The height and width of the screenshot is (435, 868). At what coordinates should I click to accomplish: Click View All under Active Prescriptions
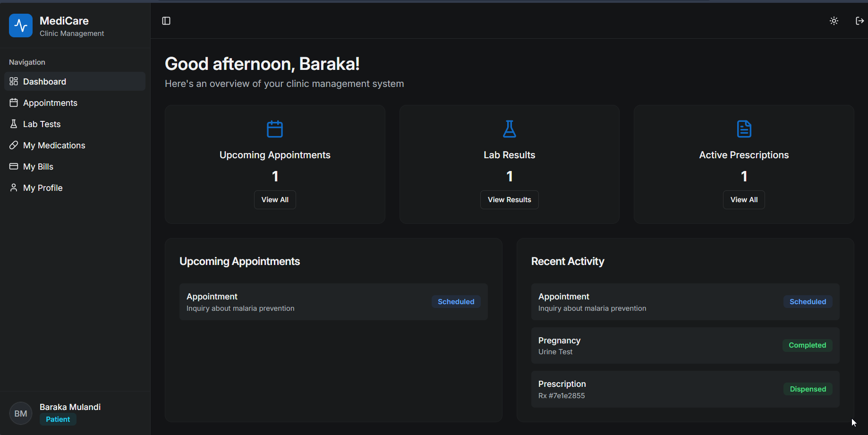744,200
